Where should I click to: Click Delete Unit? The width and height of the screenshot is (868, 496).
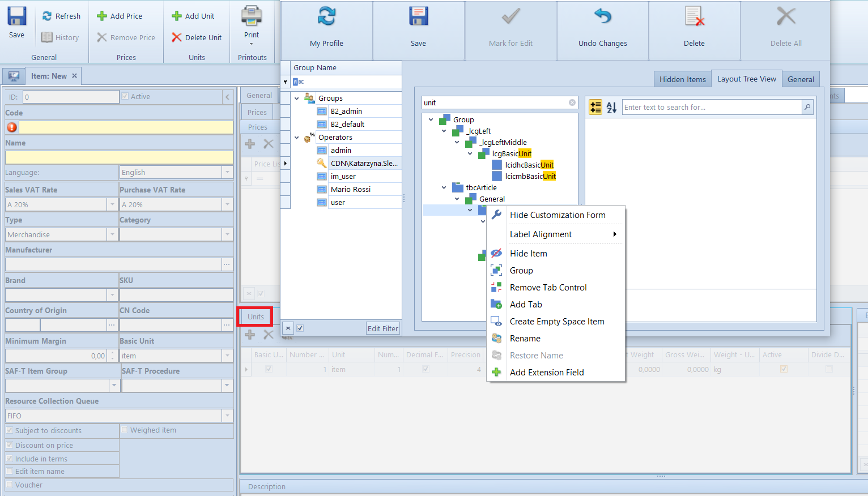197,37
